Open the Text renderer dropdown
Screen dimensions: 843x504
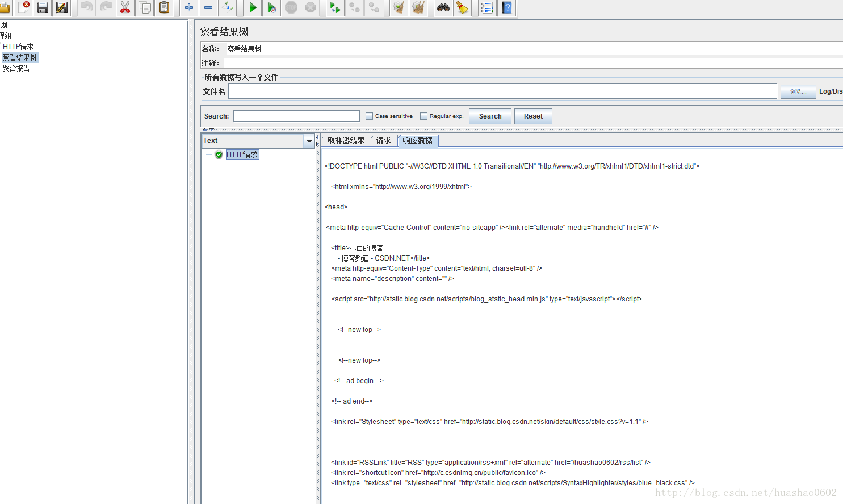pyautogui.click(x=309, y=141)
